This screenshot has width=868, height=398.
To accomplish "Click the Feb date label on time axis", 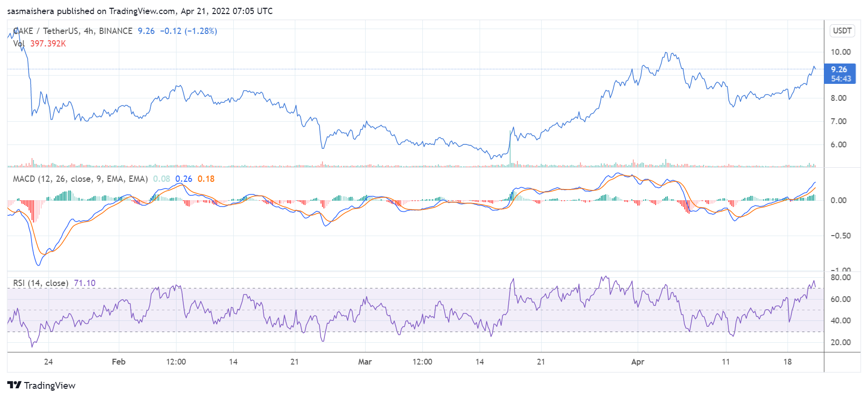I will pos(119,362).
